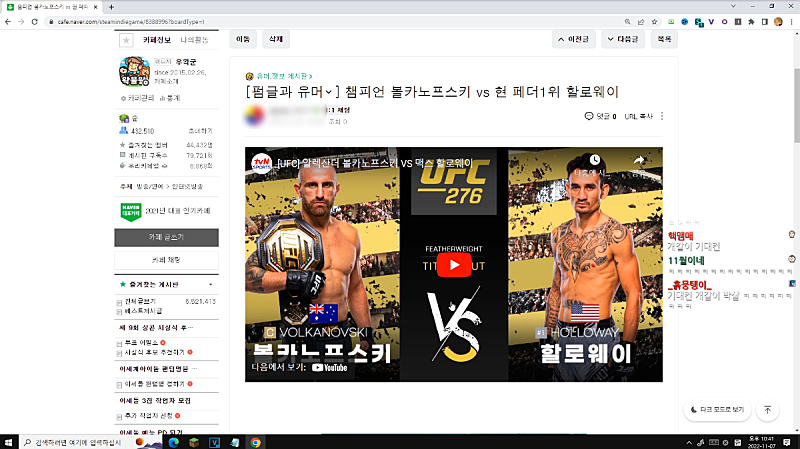Click the scroll-to-top arrow button
Screen dimensions: 800x449
(x=767, y=410)
